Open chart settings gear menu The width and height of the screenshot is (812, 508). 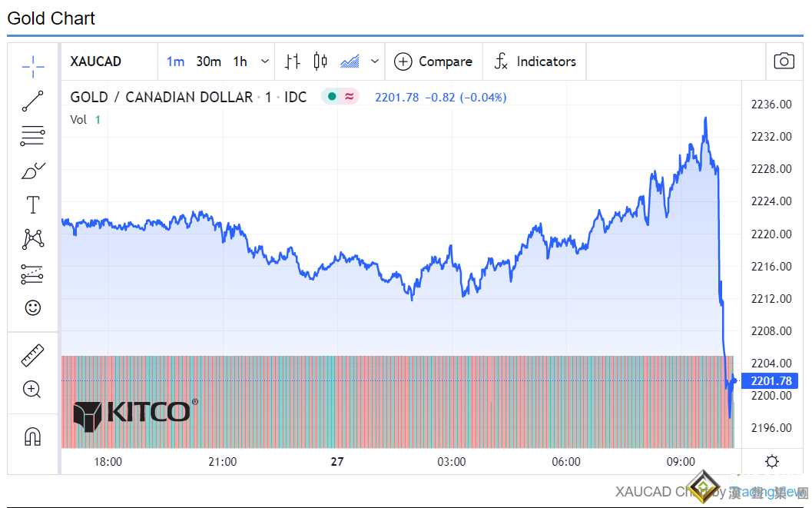(772, 461)
